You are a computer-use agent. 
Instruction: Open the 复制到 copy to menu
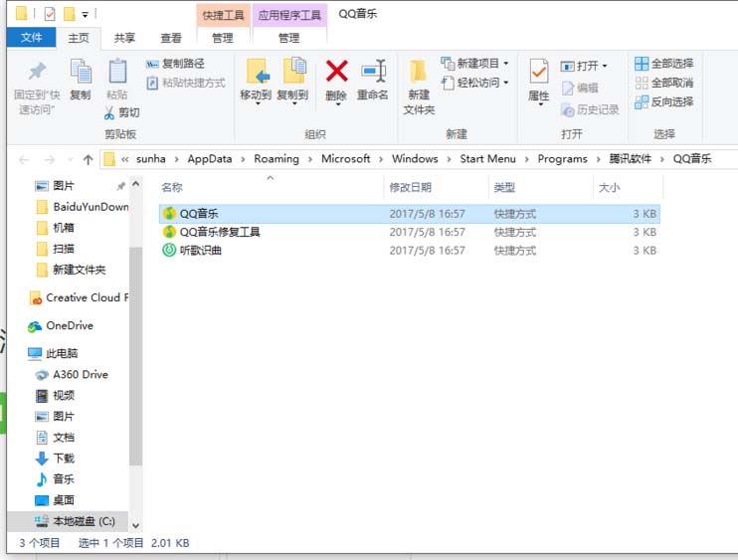(292, 81)
